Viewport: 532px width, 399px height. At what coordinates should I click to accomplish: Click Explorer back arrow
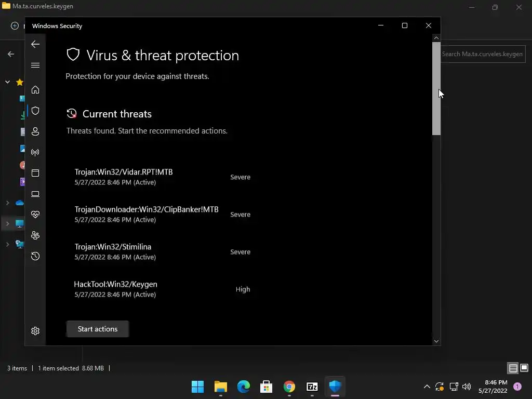(x=11, y=54)
